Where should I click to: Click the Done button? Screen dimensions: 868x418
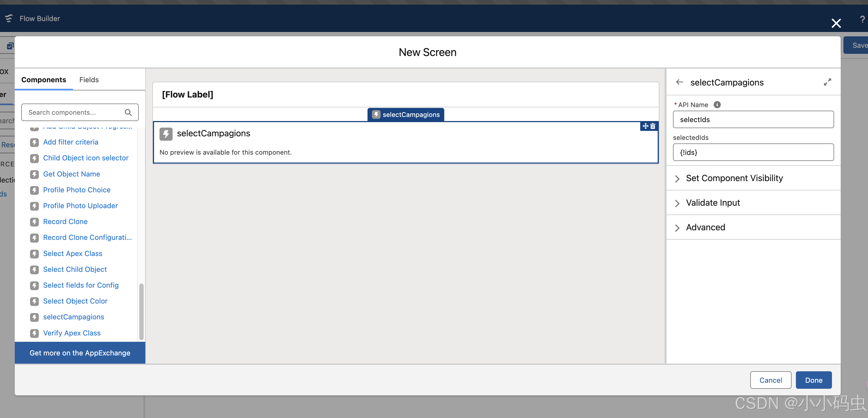[x=813, y=380]
